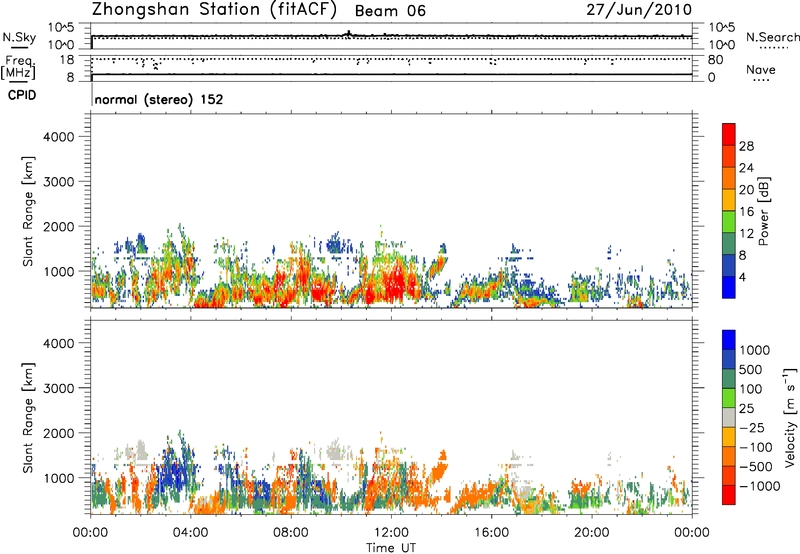This screenshot has height=554, width=800.
Task: Click the 4 label on Power colorbar
Action: (743, 278)
